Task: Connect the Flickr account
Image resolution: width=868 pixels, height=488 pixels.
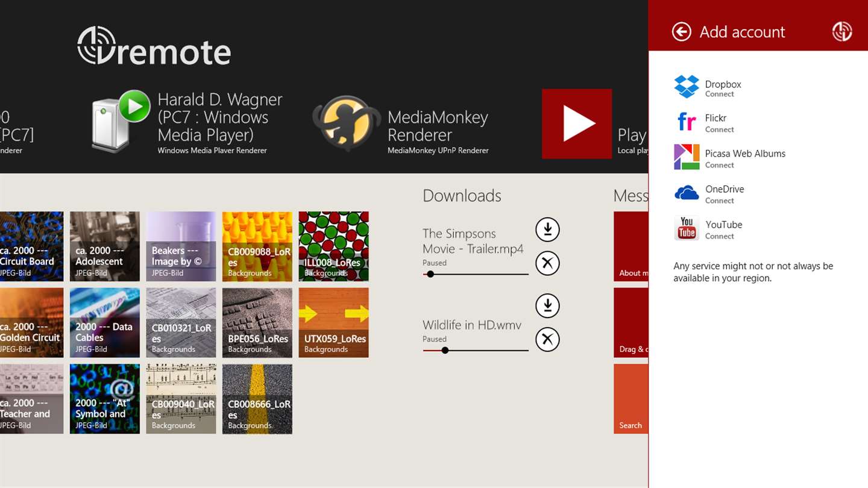Action: point(719,130)
